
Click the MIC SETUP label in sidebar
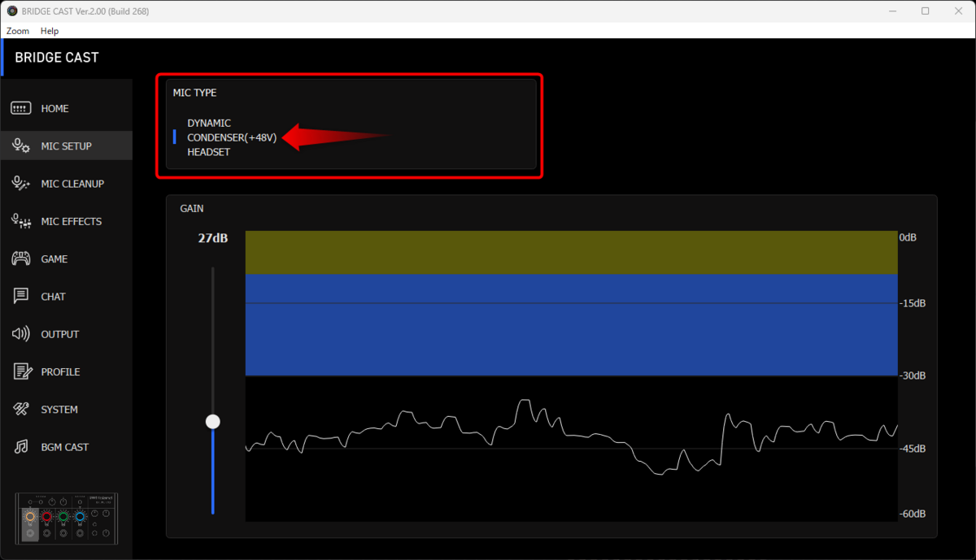pos(67,146)
